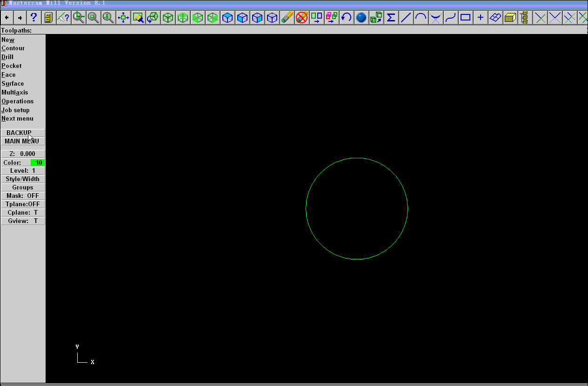
Task: Choose Multiaxis from the Toolpaths menu
Action: pos(14,93)
